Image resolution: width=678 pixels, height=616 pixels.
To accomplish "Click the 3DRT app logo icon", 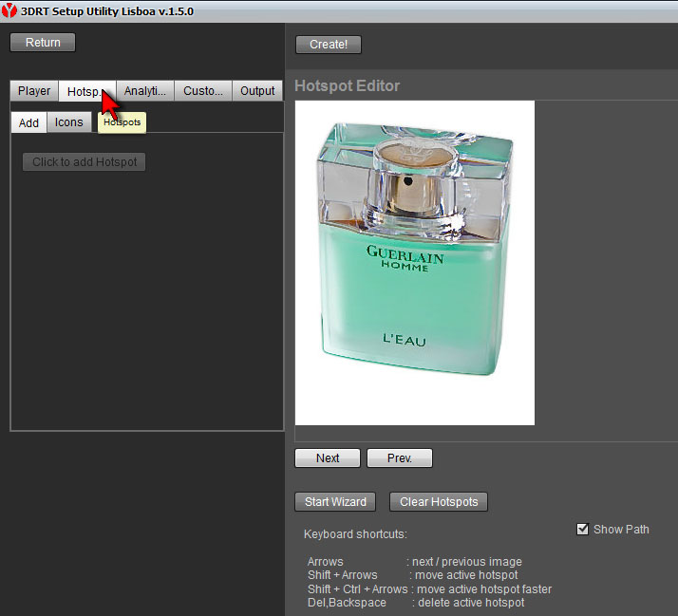I will point(9,10).
